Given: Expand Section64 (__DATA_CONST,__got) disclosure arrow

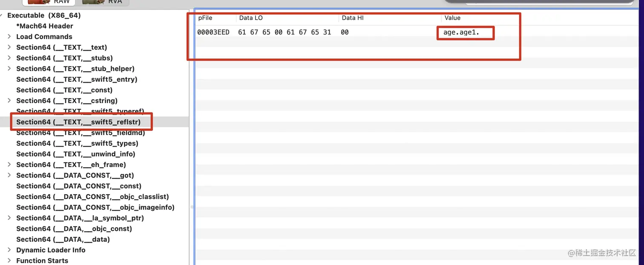Looking at the screenshot, I should [x=9, y=175].
